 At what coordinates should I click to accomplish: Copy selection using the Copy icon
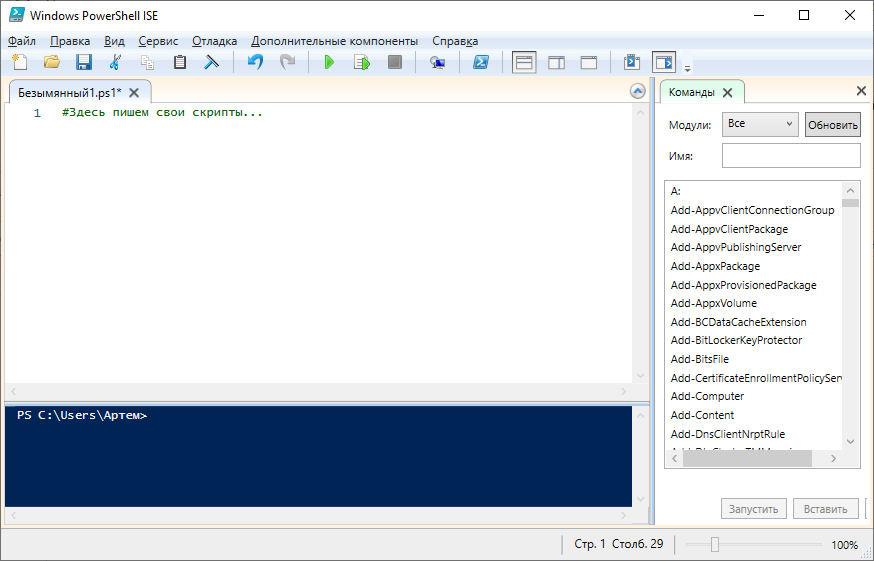147,62
